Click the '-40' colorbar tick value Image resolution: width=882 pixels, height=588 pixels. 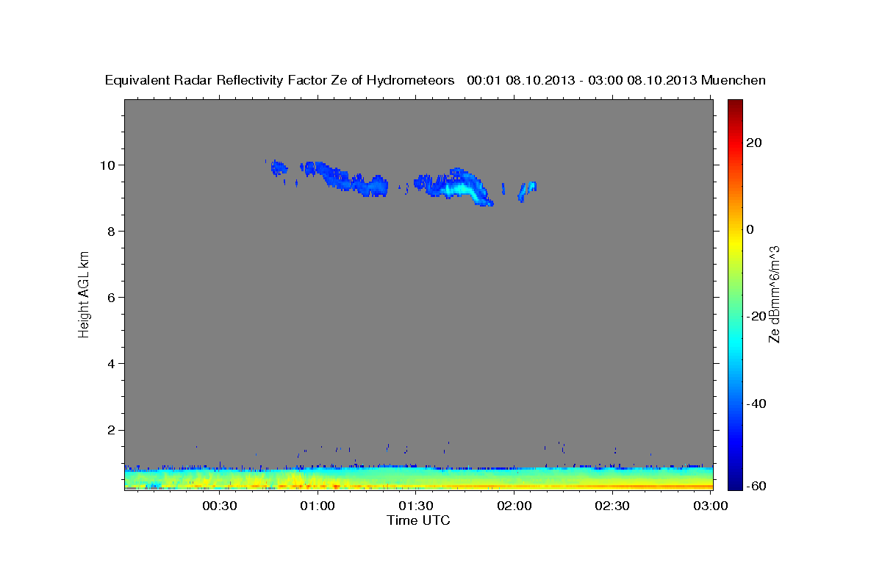tap(756, 403)
